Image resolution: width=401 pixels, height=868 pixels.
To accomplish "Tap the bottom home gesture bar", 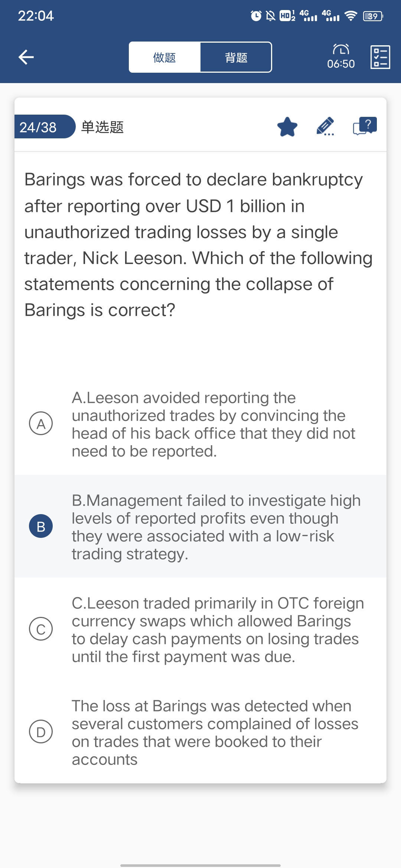I will coord(200,865).
